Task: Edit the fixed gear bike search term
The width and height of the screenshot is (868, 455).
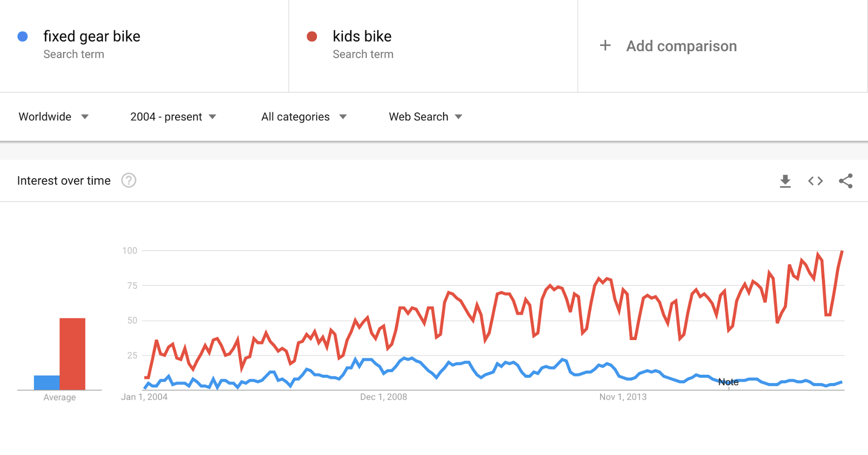Action: click(x=92, y=37)
